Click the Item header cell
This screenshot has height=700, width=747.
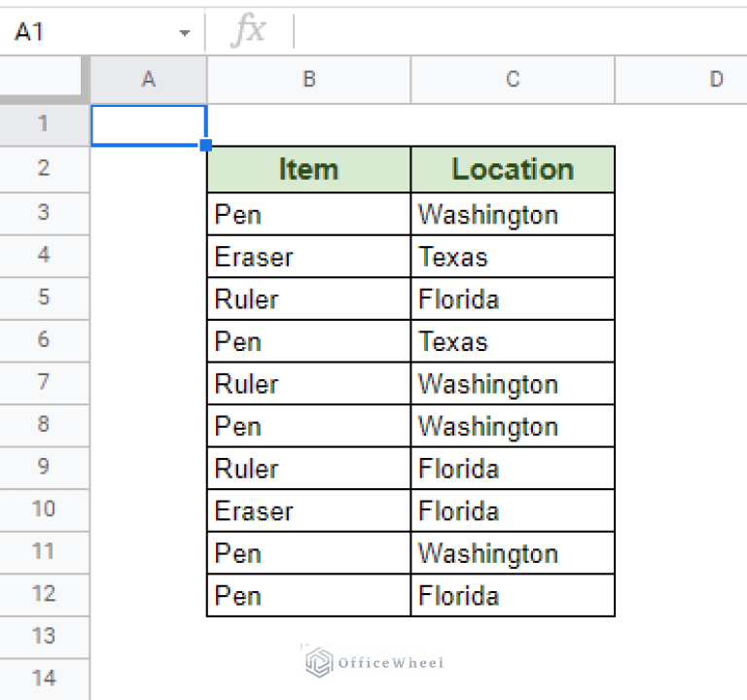[x=308, y=169]
